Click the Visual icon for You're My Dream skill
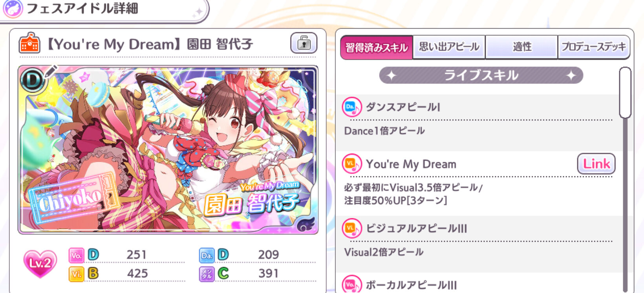 [351, 164]
